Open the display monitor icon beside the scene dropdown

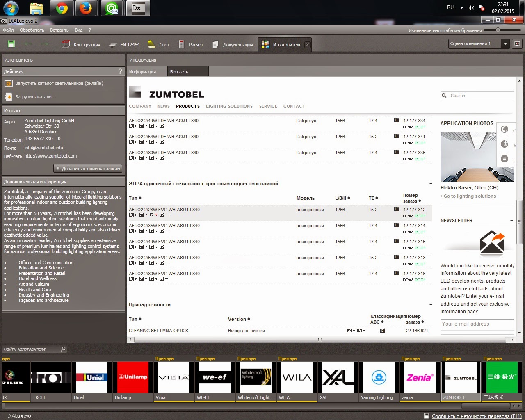(517, 44)
